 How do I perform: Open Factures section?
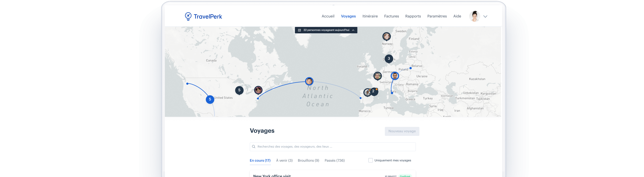[x=391, y=16]
